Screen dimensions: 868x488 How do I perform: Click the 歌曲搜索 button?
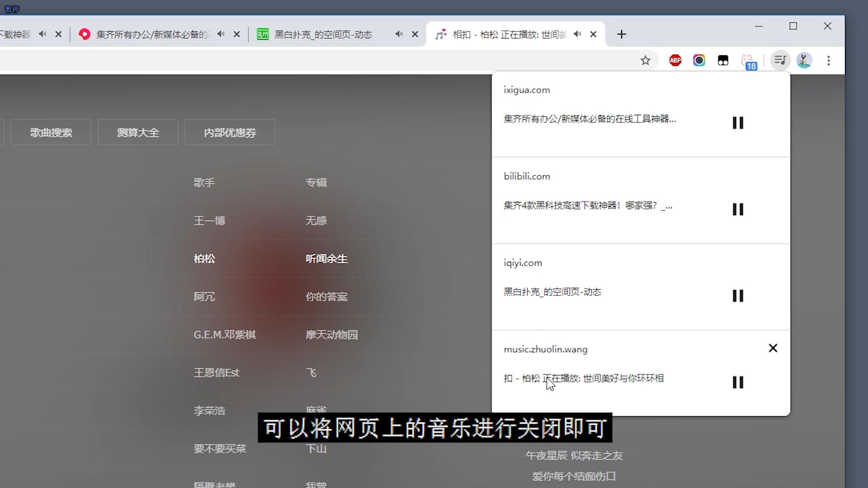tap(51, 132)
